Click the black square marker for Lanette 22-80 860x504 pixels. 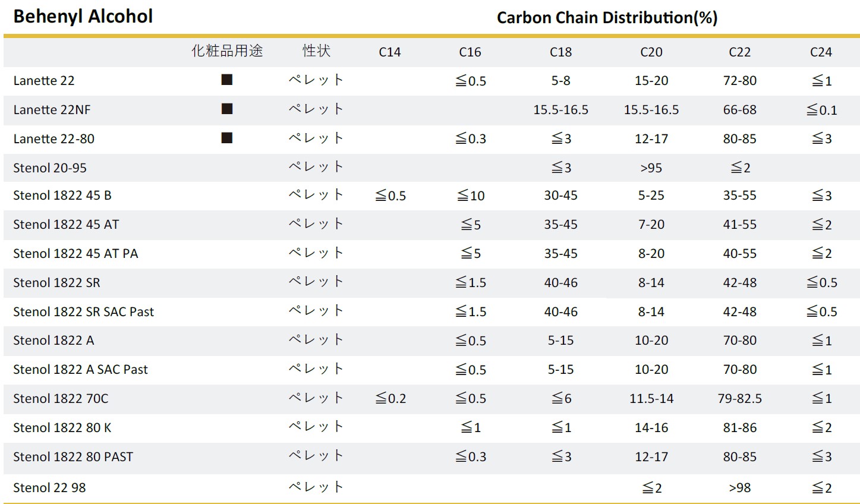coord(227,138)
